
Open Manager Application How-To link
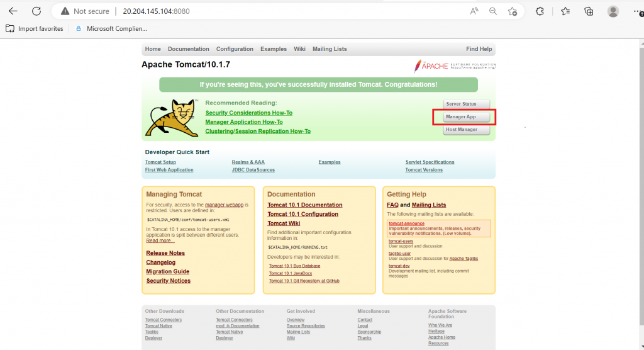point(244,121)
